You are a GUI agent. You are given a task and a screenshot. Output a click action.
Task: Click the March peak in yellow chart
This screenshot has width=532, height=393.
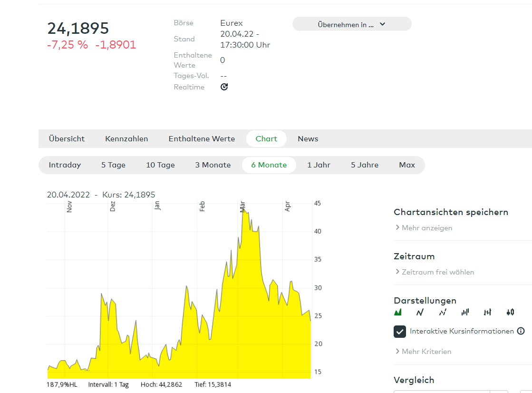click(244, 210)
